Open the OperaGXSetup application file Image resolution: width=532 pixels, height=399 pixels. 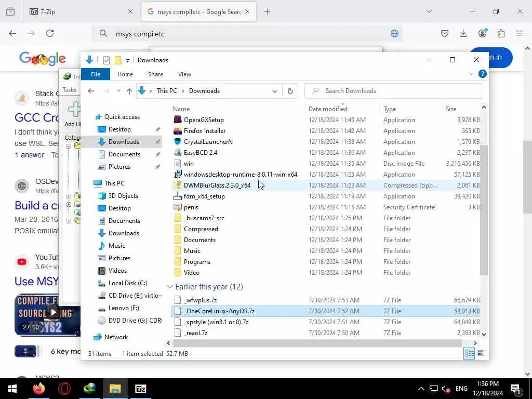[x=204, y=120]
